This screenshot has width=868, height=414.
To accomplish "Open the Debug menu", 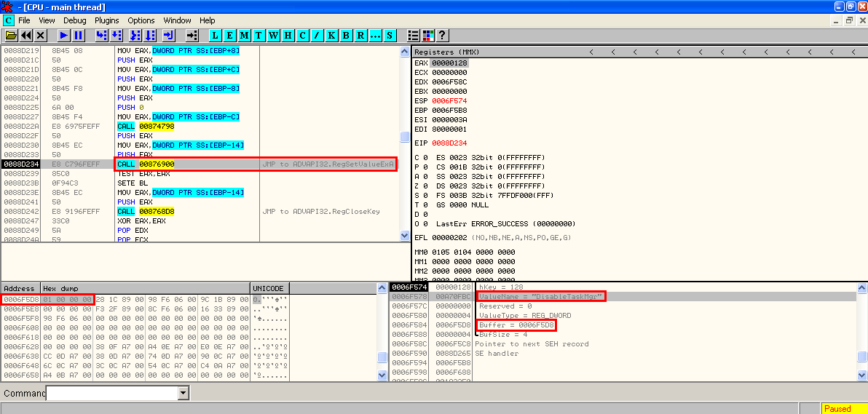I will click(x=74, y=20).
